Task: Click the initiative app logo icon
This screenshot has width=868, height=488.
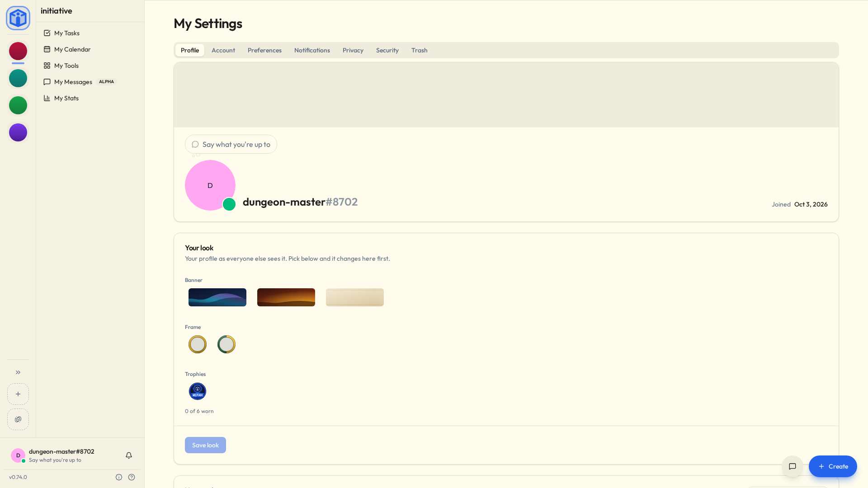Action: 18,18
